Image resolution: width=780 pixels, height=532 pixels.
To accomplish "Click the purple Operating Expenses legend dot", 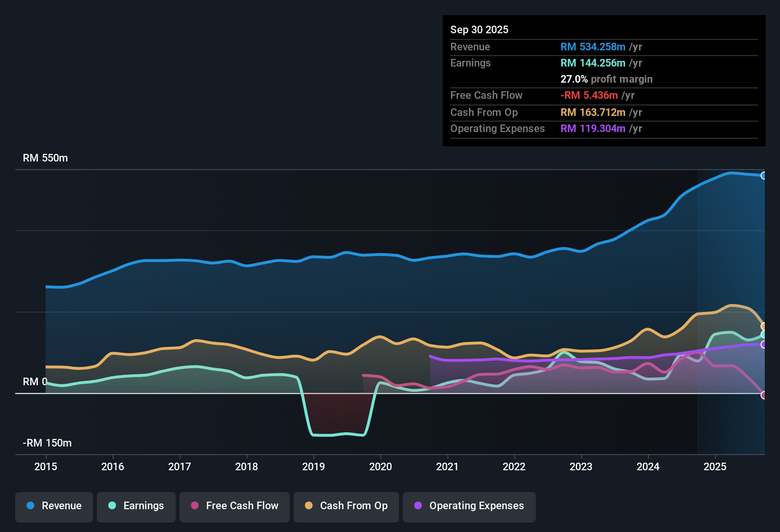I will tap(418, 506).
